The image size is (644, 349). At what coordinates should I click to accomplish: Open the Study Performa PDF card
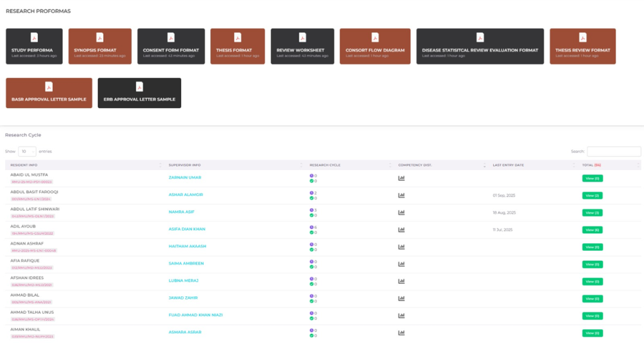point(34,46)
